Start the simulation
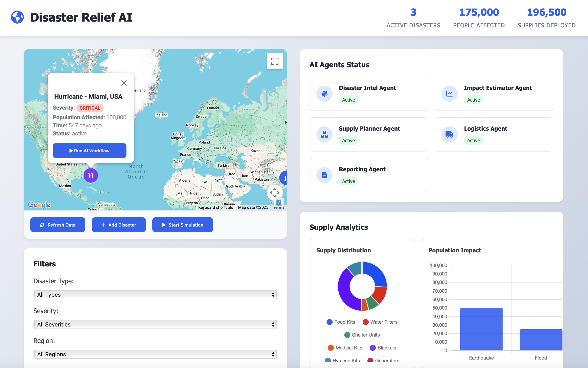Viewport: 588px width, 368px height. [183, 225]
